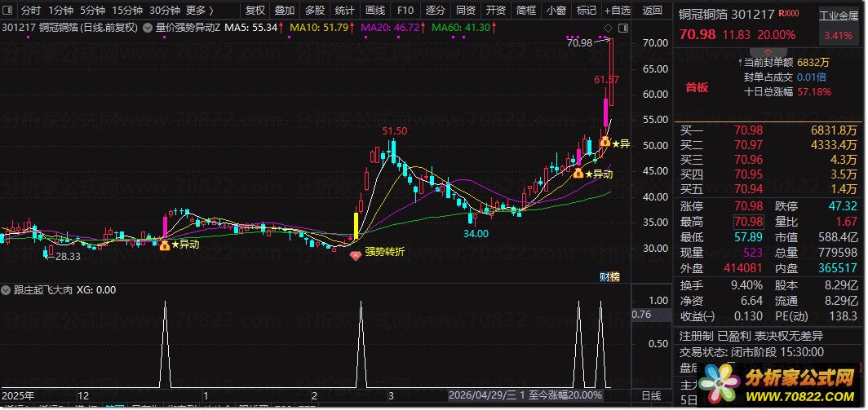The height and width of the screenshot is (410, 868).
Task: Click PE(动) 138.3 value
Action: 844,316
